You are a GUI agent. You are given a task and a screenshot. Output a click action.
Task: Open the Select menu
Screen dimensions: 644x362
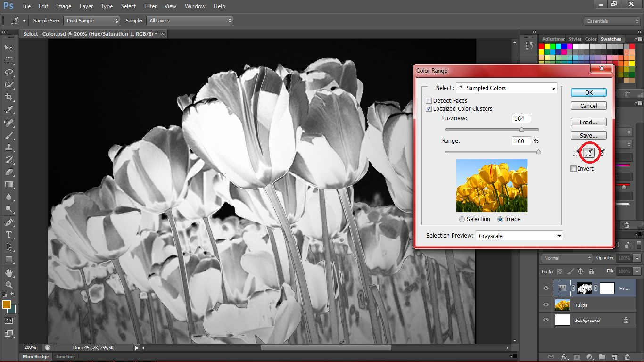click(x=128, y=6)
